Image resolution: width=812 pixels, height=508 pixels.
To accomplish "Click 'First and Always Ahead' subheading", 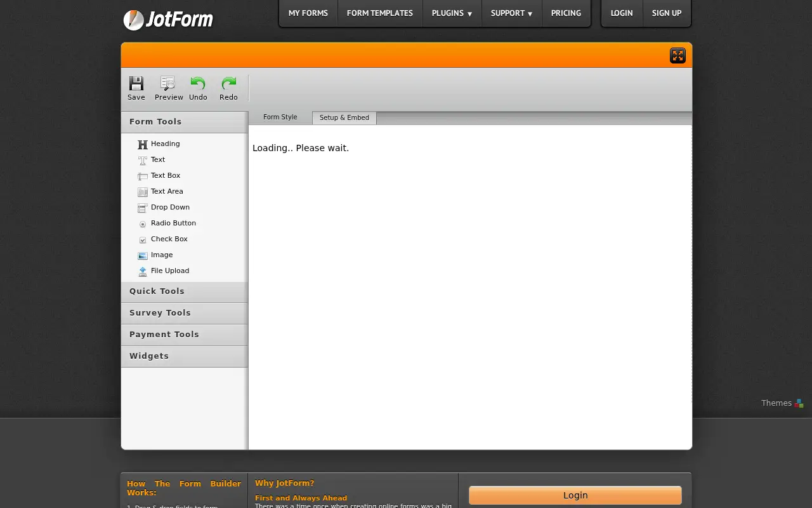I will tap(301, 498).
